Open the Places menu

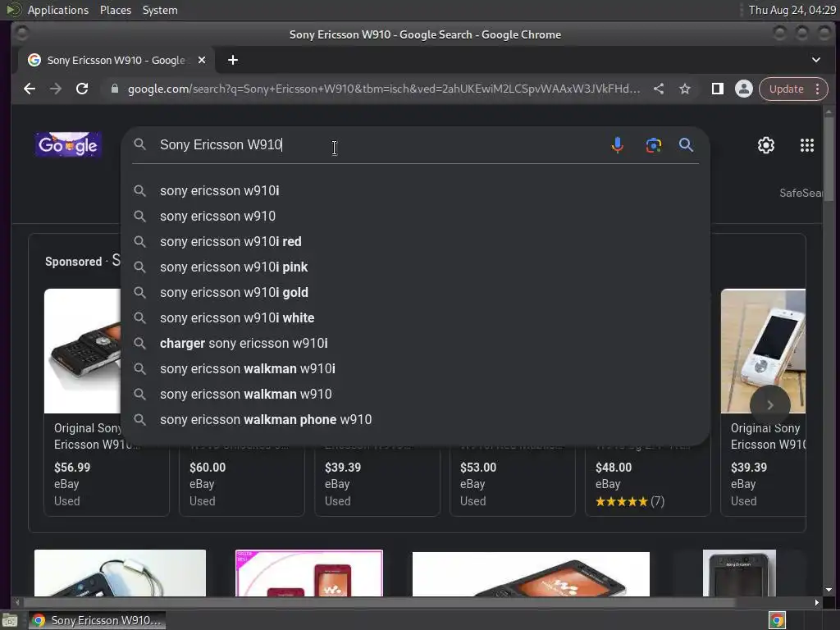click(115, 10)
